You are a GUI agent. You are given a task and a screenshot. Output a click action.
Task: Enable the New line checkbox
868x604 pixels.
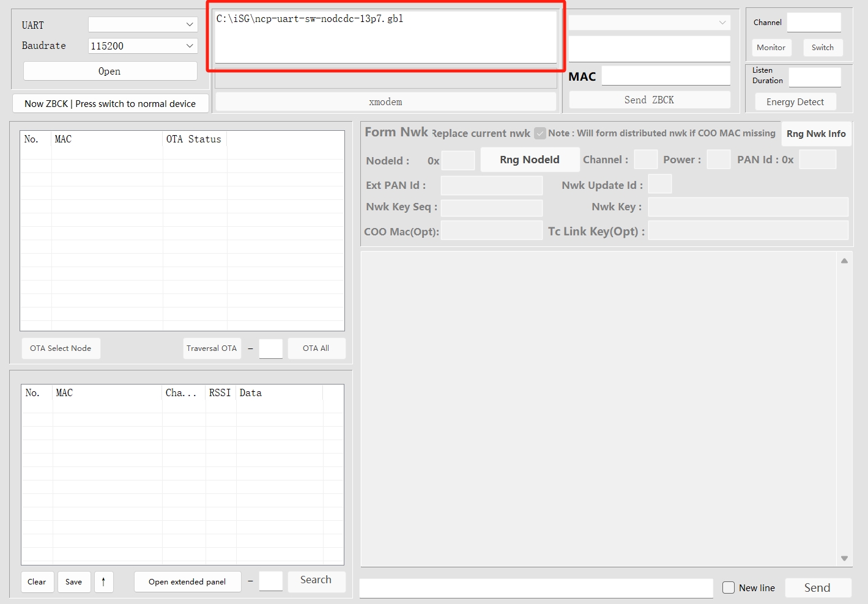tap(729, 587)
